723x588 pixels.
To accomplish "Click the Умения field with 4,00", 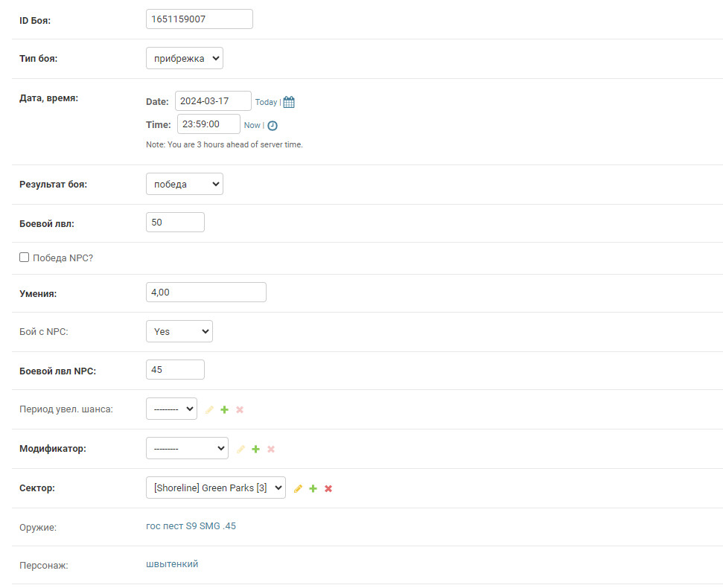I will [206, 293].
